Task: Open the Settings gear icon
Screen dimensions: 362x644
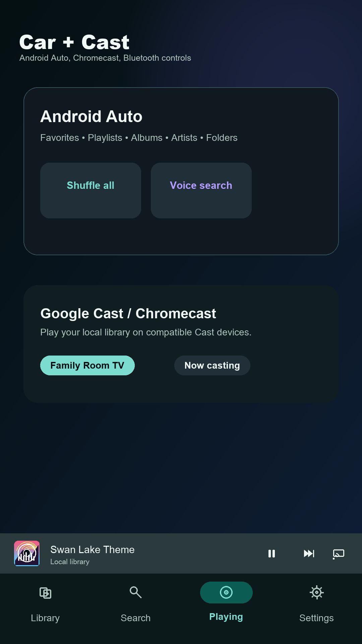Action: [x=317, y=592]
